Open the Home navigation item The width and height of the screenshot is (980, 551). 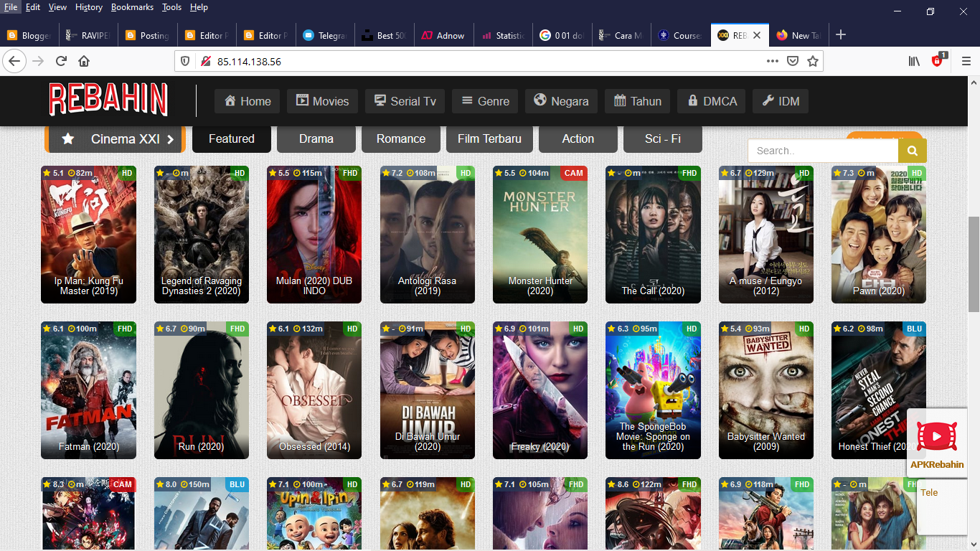248,101
